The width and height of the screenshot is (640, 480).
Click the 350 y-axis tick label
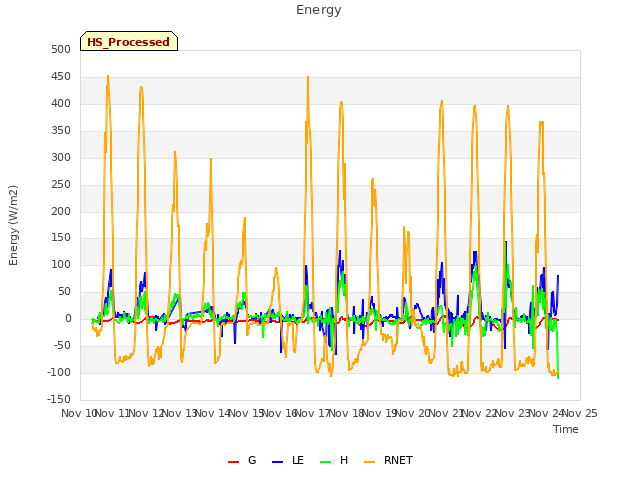[61, 130]
